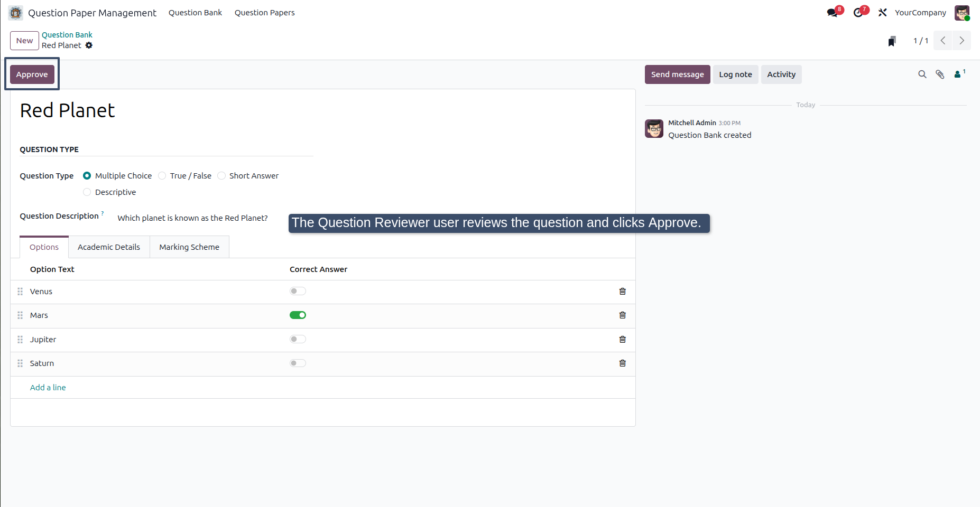Select the True / False question type
Screen dimensions: 980x507
click(162, 176)
